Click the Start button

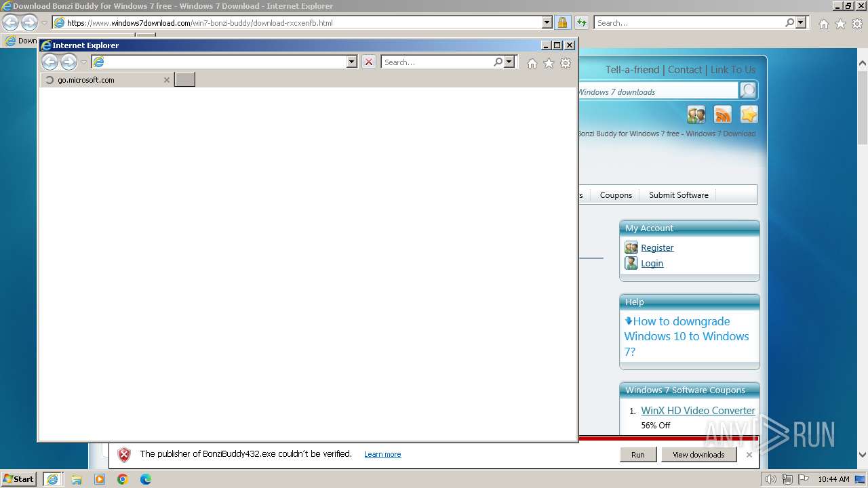19,479
